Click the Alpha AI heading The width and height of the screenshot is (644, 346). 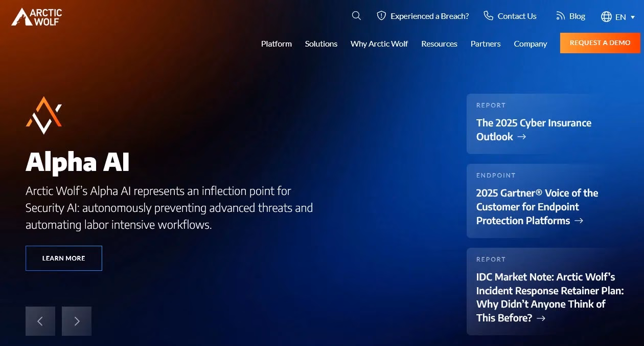[x=78, y=162]
